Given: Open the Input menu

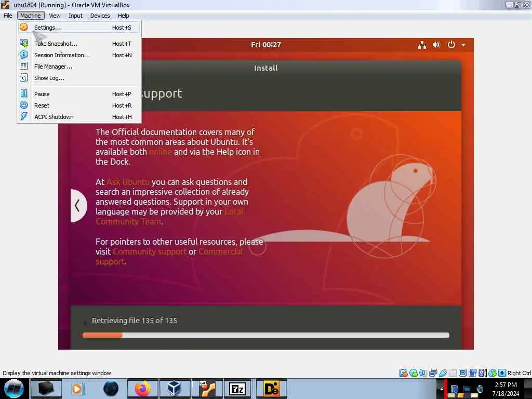Looking at the screenshot, I should [75, 16].
